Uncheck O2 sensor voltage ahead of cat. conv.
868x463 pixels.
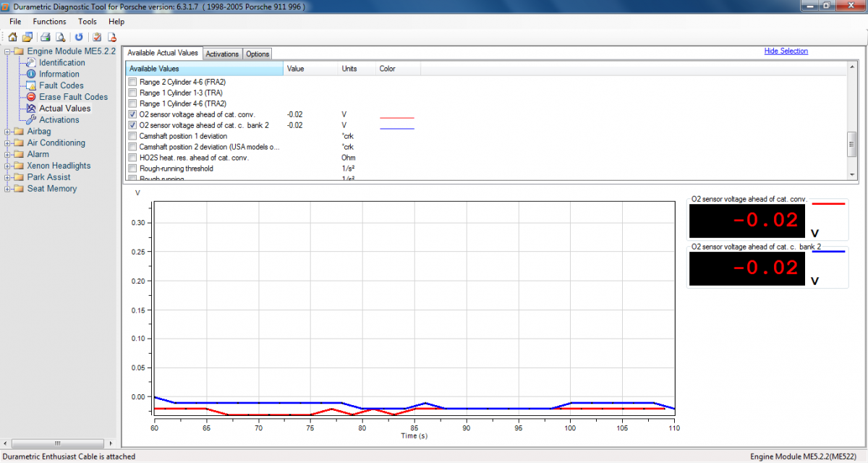click(132, 114)
